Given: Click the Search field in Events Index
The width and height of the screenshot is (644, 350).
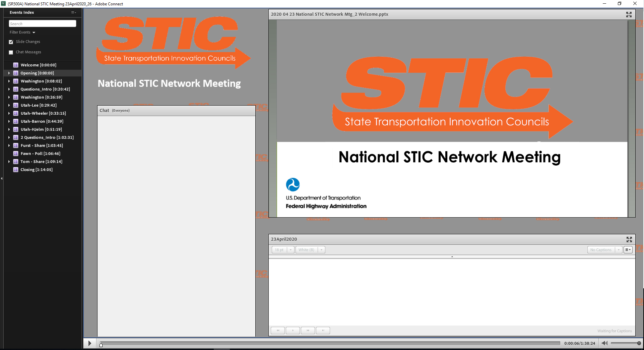Looking at the screenshot, I should tap(43, 23).
